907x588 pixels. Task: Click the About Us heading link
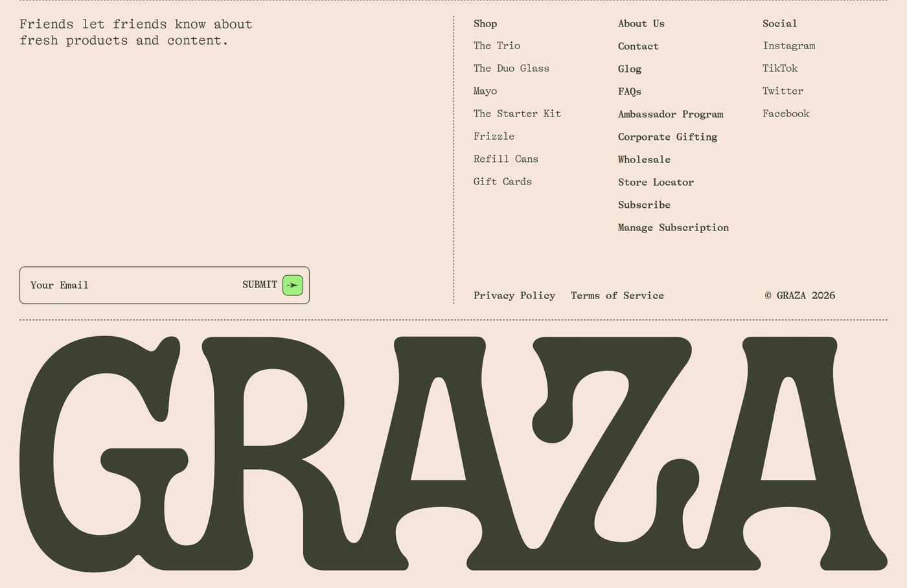641,23
